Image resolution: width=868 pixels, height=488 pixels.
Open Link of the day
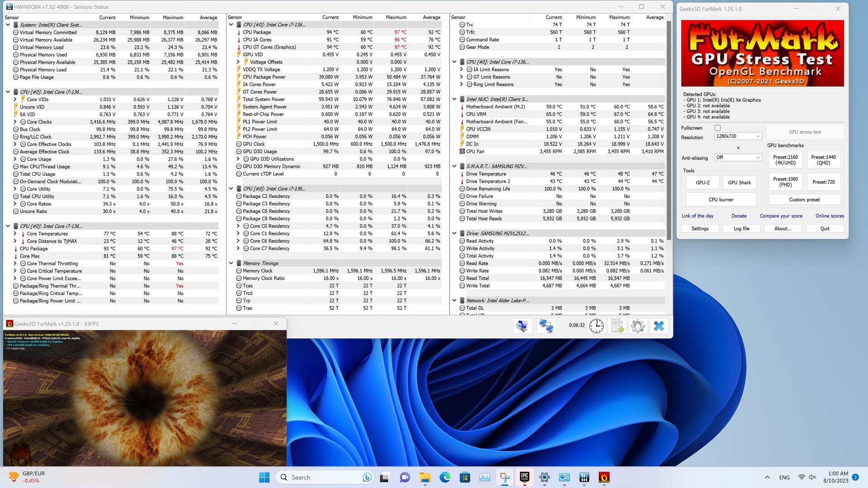click(698, 216)
